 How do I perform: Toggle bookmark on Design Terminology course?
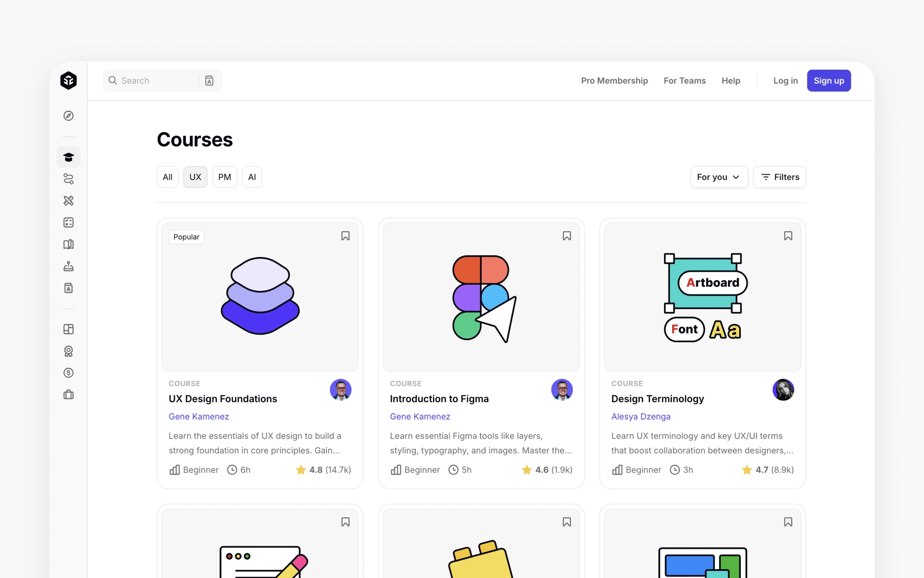coord(788,236)
